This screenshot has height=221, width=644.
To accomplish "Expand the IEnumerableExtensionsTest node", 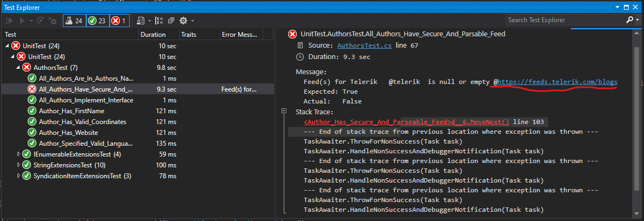I will pos(18,154).
